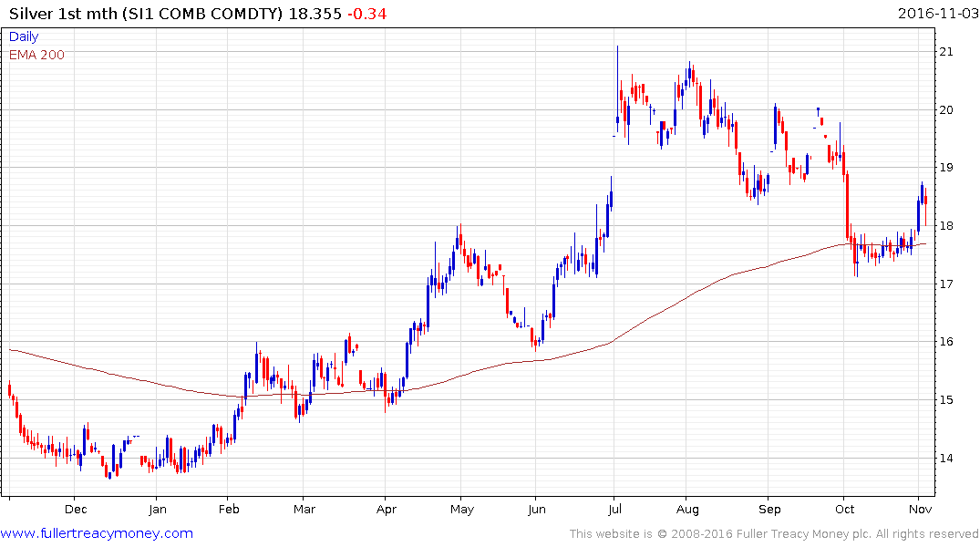
Task: Click the 'Mar' month label on the axis
Action: [304, 509]
